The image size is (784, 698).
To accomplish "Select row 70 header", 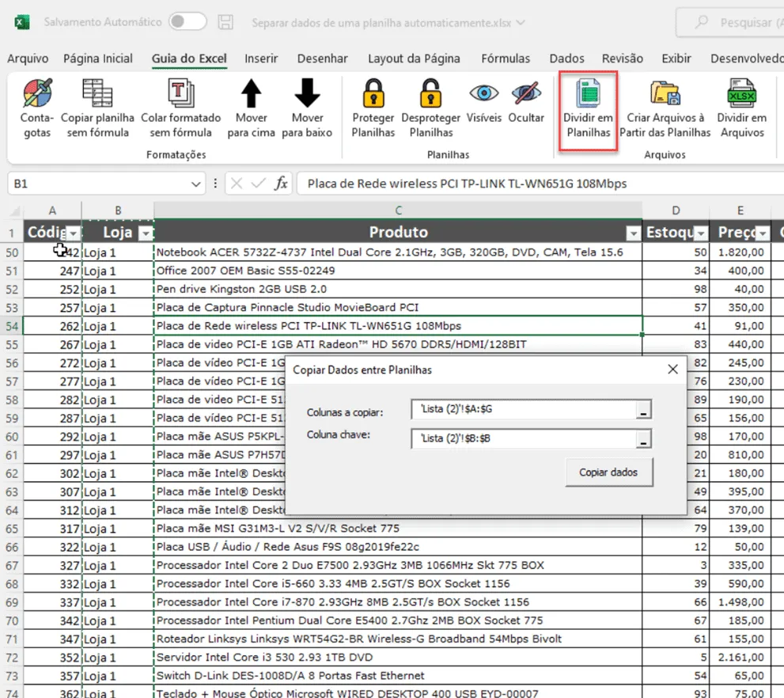I will pos(12,621).
